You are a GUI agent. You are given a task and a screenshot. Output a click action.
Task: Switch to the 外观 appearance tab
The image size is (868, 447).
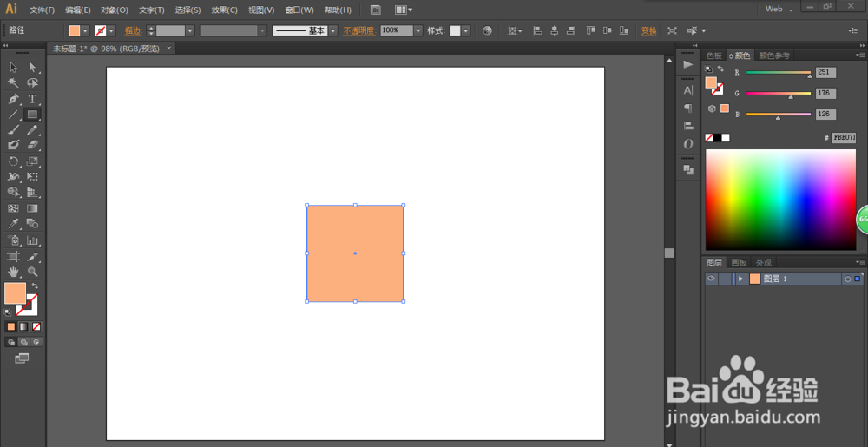[763, 262]
